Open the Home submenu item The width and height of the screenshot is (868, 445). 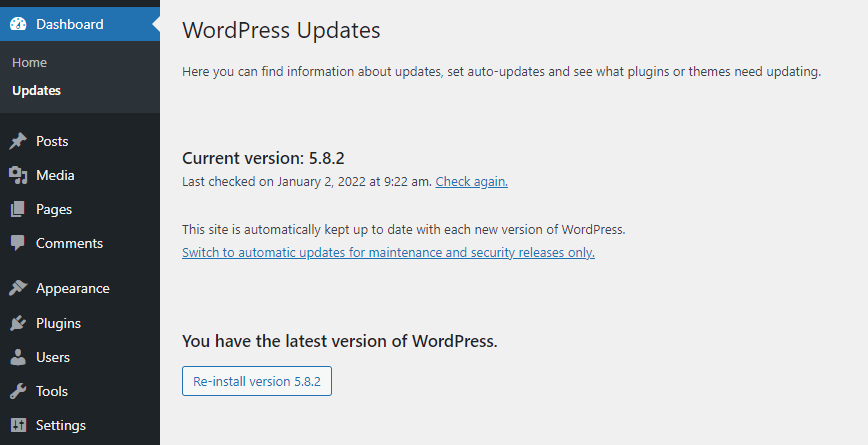(x=30, y=62)
